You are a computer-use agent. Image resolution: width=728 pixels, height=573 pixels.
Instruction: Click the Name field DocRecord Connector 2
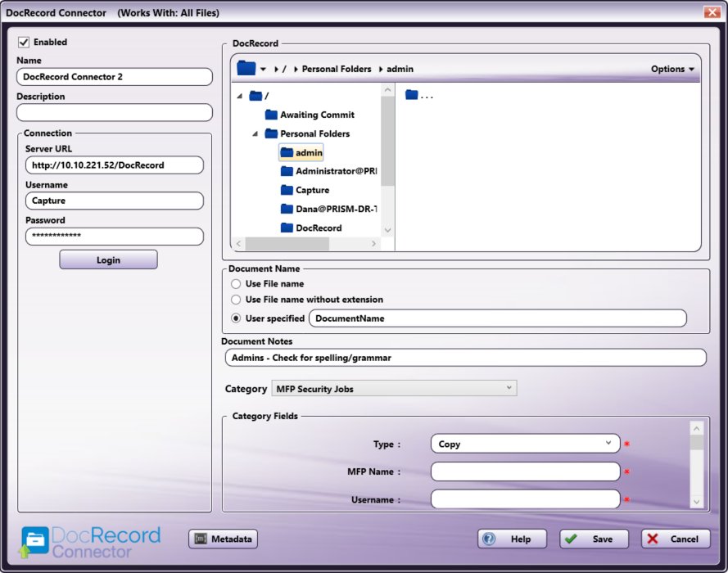115,77
